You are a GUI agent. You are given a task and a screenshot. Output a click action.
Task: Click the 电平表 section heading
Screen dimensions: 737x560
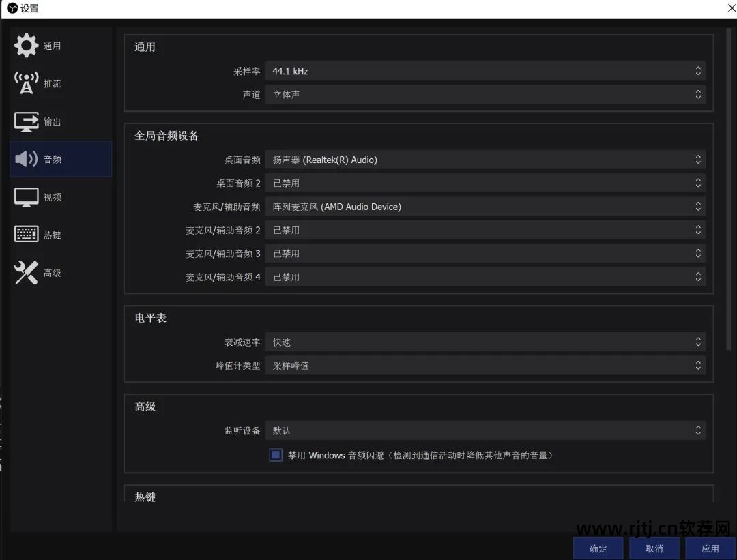coord(150,318)
